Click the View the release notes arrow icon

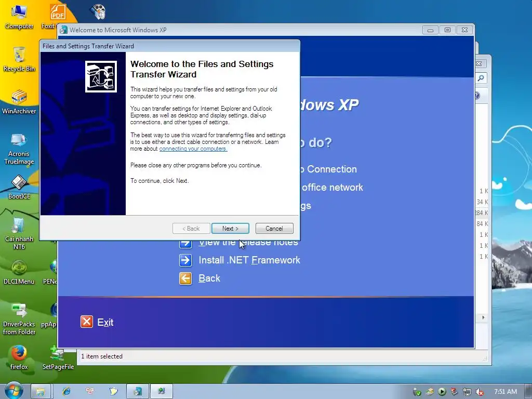pyautogui.click(x=185, y=243)
